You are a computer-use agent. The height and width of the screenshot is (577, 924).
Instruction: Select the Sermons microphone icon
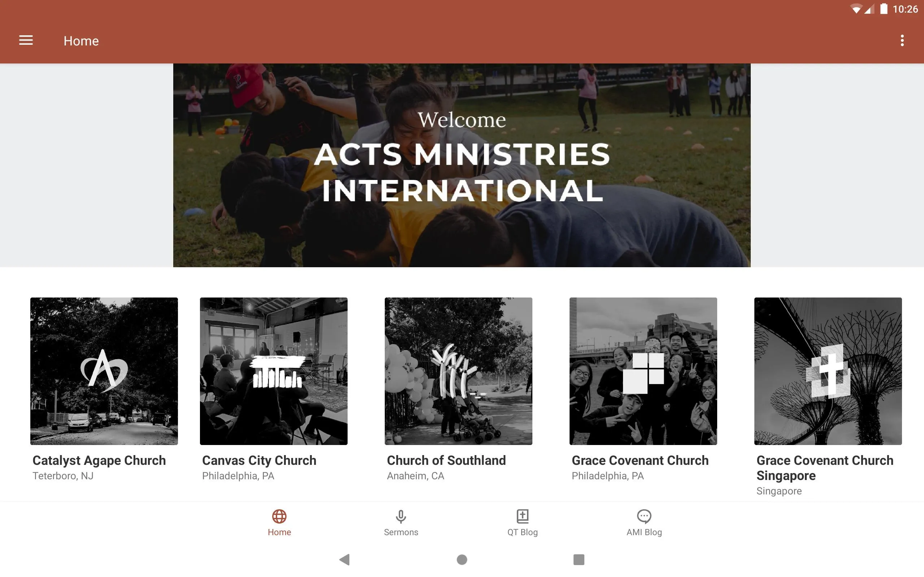coord(401,516)
